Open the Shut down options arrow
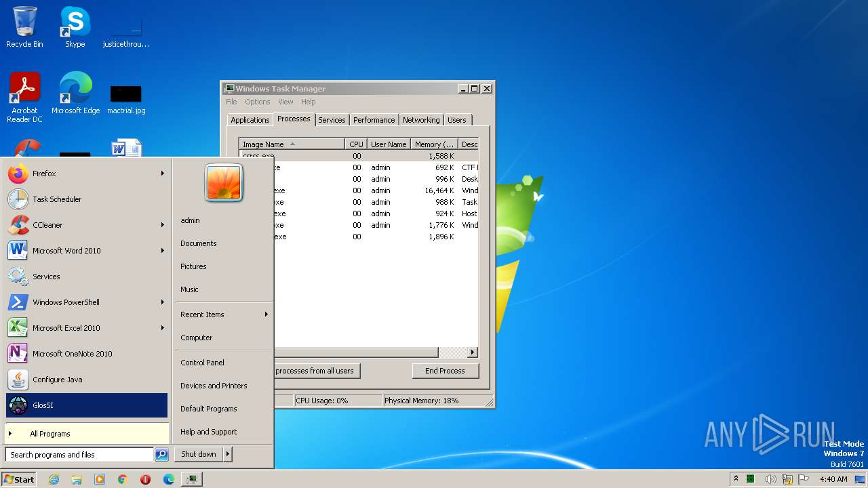The image size is (868, 488). point(227,454)
